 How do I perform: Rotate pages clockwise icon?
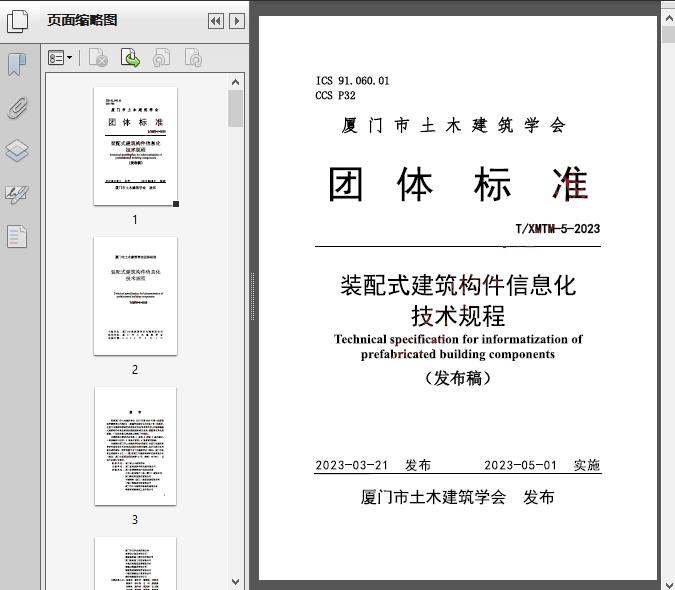(193, 58)
